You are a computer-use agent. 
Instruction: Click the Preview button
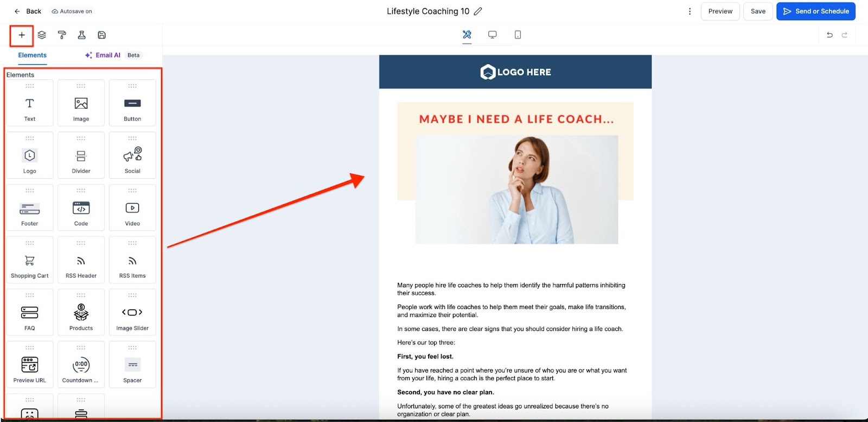point(720,11)
